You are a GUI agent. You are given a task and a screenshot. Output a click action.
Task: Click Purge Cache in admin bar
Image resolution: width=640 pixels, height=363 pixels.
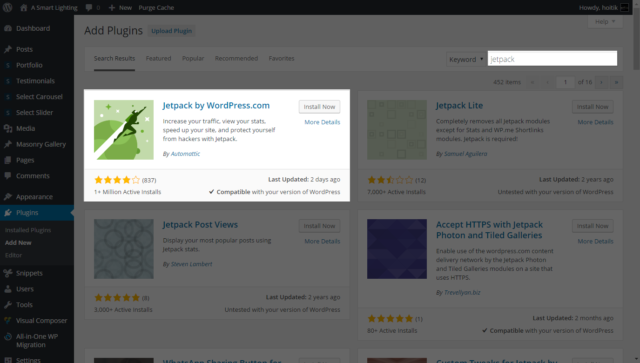click(156, 7)
